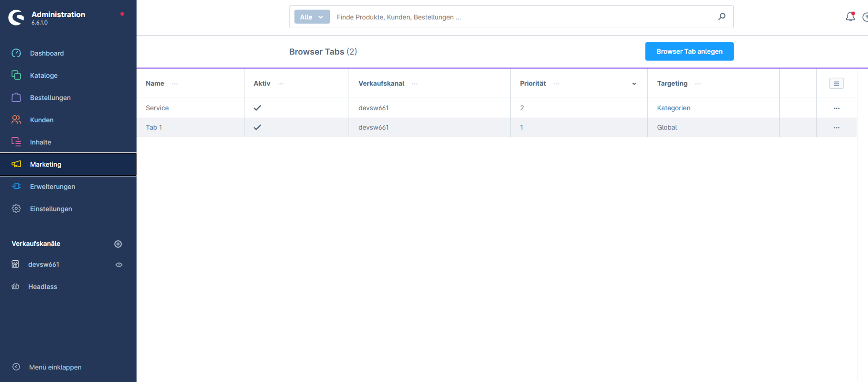Viewport: 868px width, 382px height.
Task: Click the Service name cell
Action: click(x=190, y=108)
